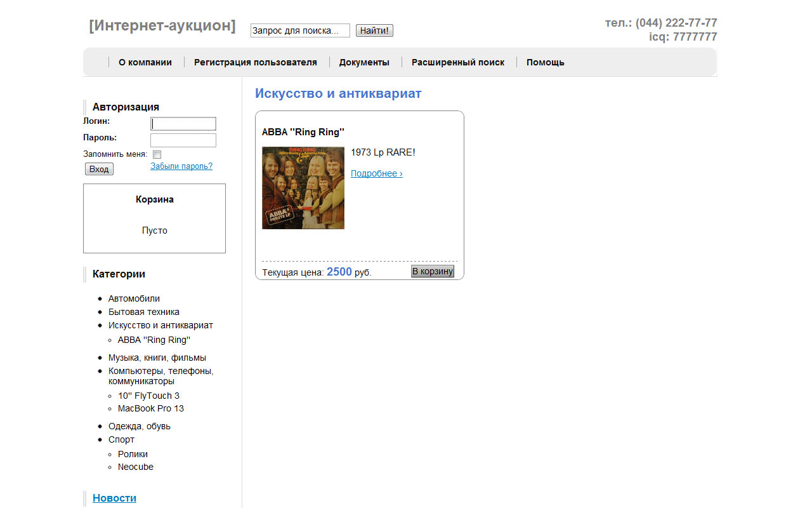Open the Подробнее › details link
The width and height of the screenshot is (812, 508).
coord(377,173)
